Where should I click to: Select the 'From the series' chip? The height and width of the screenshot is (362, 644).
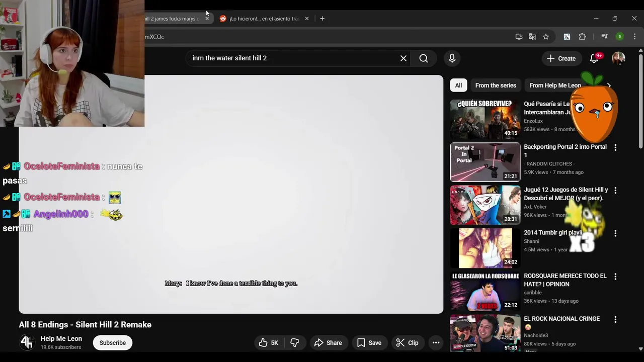(496, 85)
